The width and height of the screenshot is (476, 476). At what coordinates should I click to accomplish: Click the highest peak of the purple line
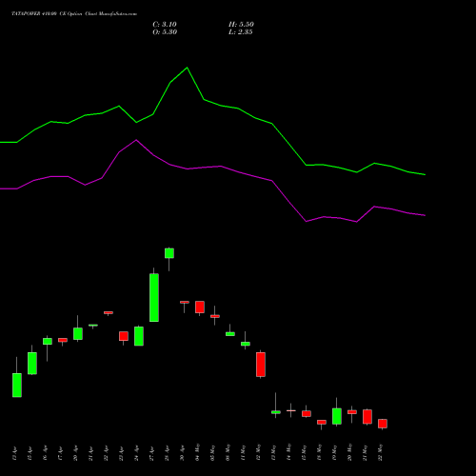[x=136, y=140]
